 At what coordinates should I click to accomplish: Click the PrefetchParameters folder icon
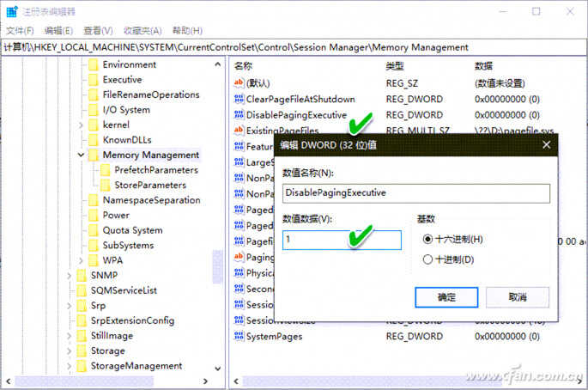point(106,170)
